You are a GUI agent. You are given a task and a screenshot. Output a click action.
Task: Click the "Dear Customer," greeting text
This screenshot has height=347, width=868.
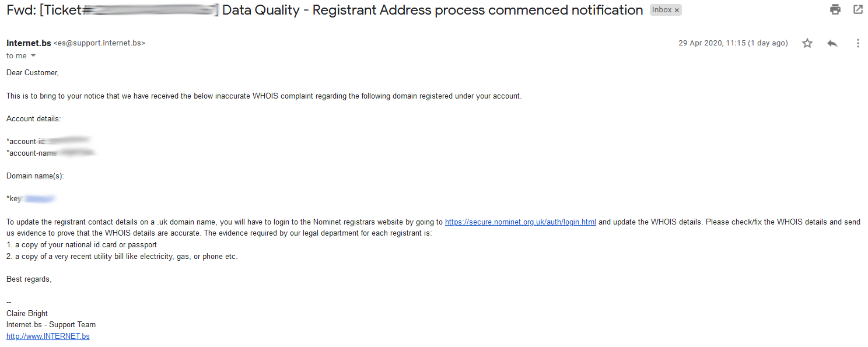pos(33,73)
